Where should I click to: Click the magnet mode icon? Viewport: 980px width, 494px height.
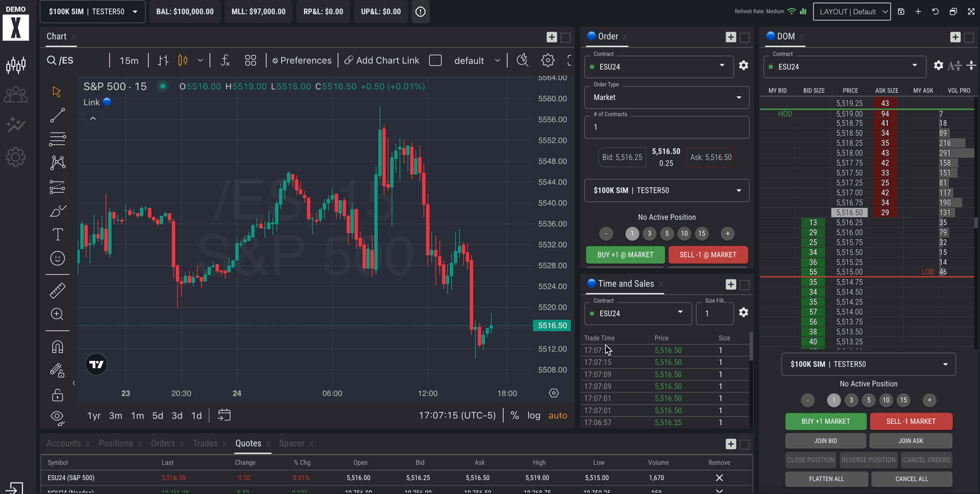click(58, 347)
